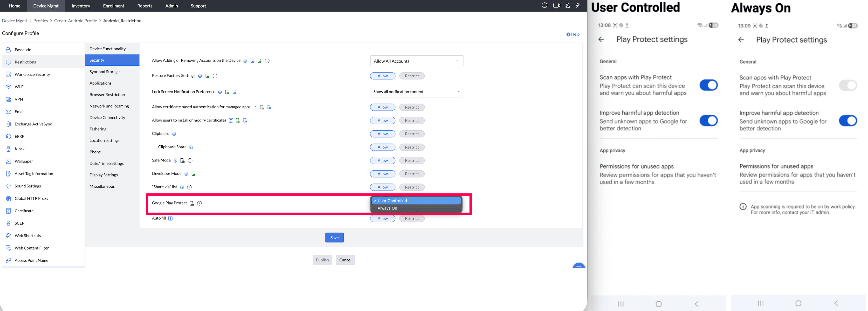Screen dimensions: 868x311
Task: Click info icon beside Google Play Protect
Action: [x=199, y=203]
